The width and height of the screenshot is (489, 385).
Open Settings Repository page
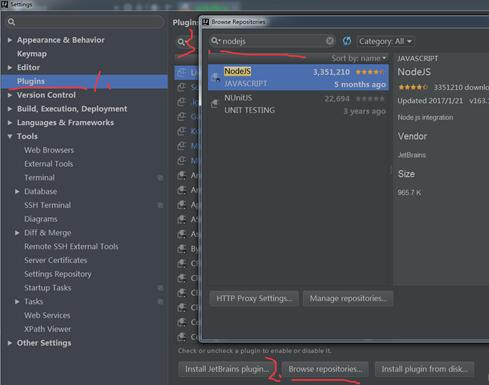(x=58, y=274)
